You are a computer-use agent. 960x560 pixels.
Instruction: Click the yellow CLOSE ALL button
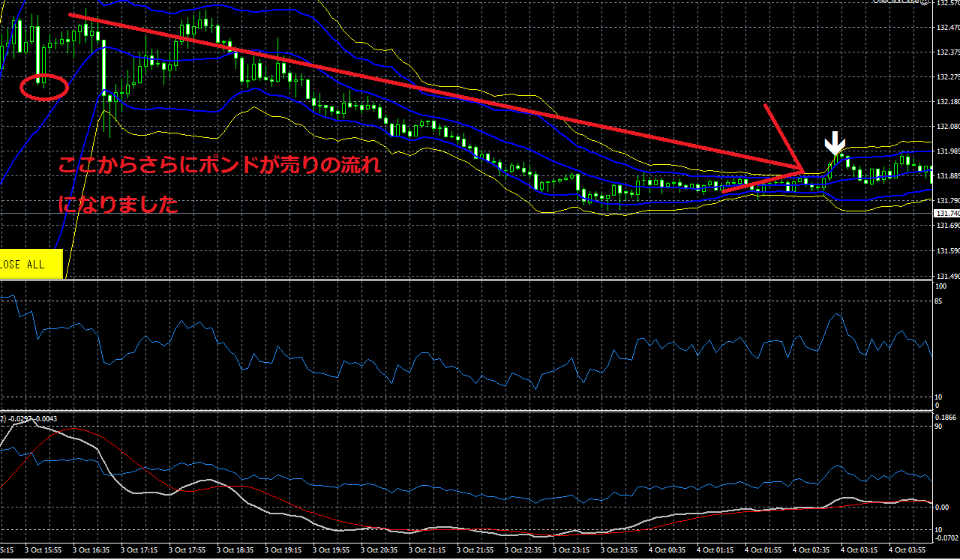point(30,264)
